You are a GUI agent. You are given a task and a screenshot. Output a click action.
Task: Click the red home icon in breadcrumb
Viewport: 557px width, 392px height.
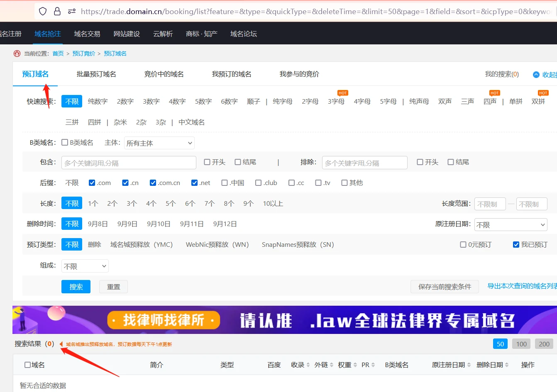[x=17, y=54]
